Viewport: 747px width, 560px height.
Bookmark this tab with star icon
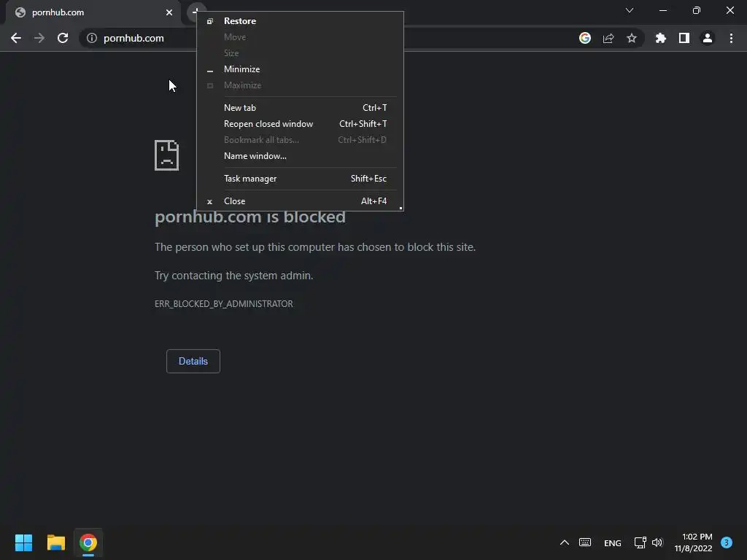(632, 38)
